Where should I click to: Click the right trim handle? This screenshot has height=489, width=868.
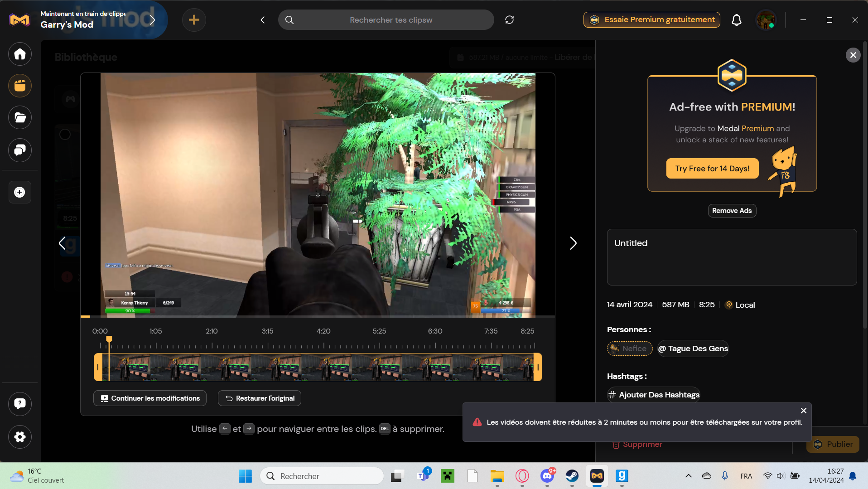[x=538, y=367]
